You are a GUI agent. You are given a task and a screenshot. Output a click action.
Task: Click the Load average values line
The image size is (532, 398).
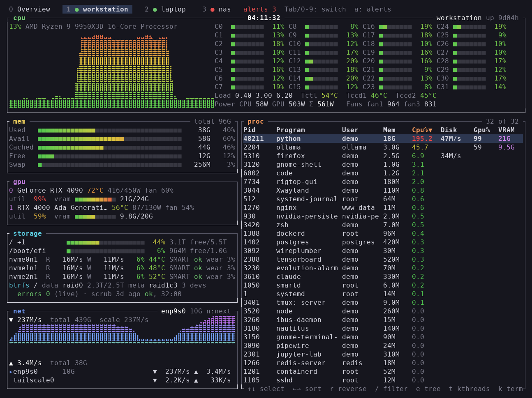254,95
